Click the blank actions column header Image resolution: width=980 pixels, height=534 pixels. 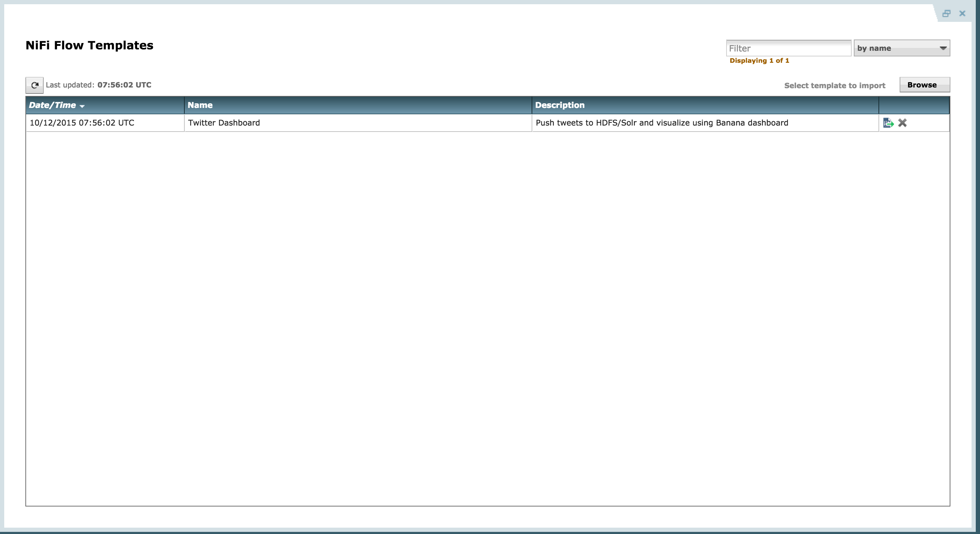click(x=913, y=105)
